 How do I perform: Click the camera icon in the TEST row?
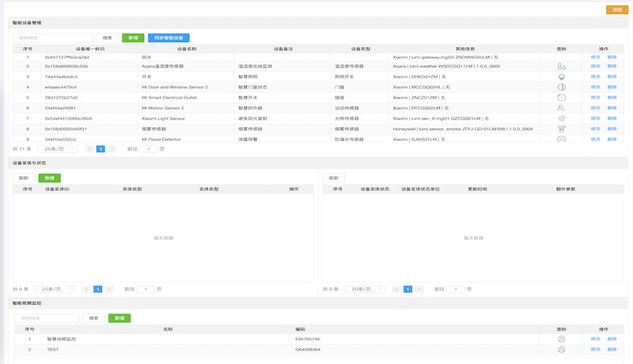(561, 349)
